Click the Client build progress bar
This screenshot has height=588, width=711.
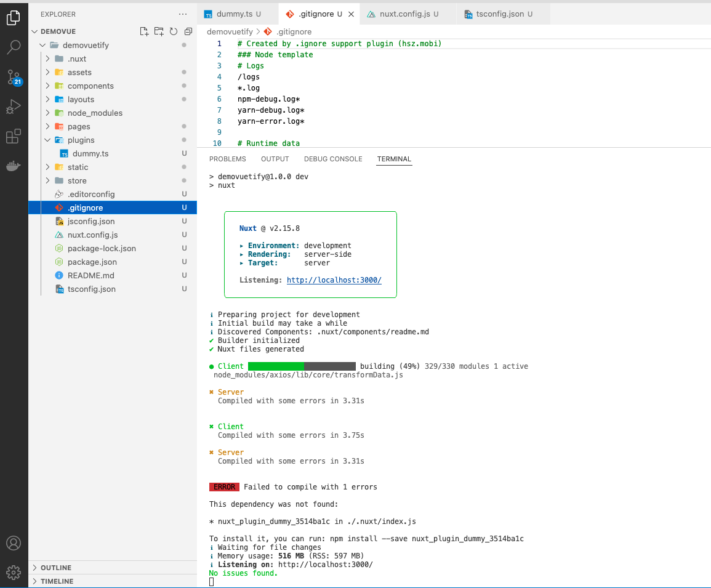click(x=302, y=366)
